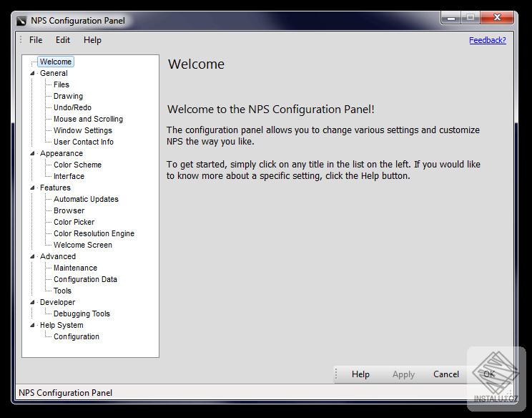Open Tools under Advanced
This screenshot has width=532, height=418.
point(62,291)
